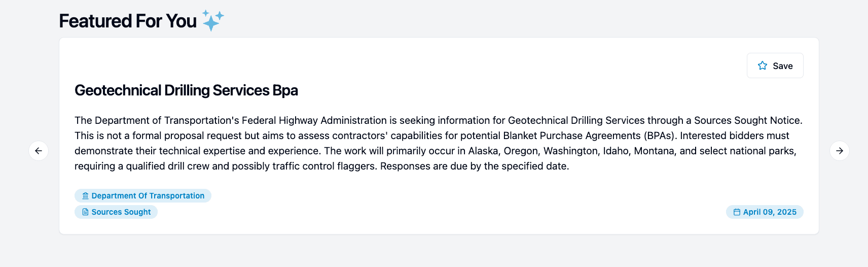Click "Blanket Purchase Agreements (BPAs)" in description

coord(590,136)
